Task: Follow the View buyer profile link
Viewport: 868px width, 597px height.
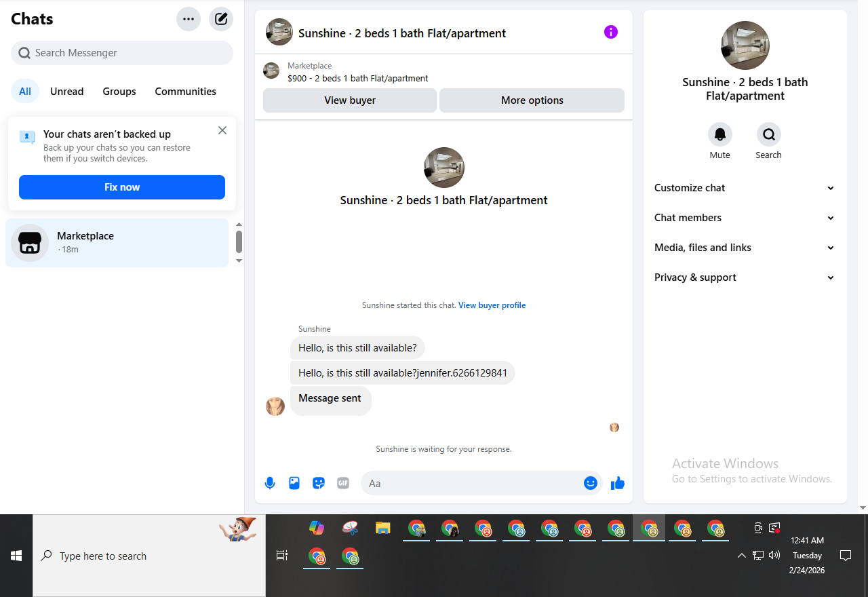Action: pyautogui.click(x=492, y=305)
